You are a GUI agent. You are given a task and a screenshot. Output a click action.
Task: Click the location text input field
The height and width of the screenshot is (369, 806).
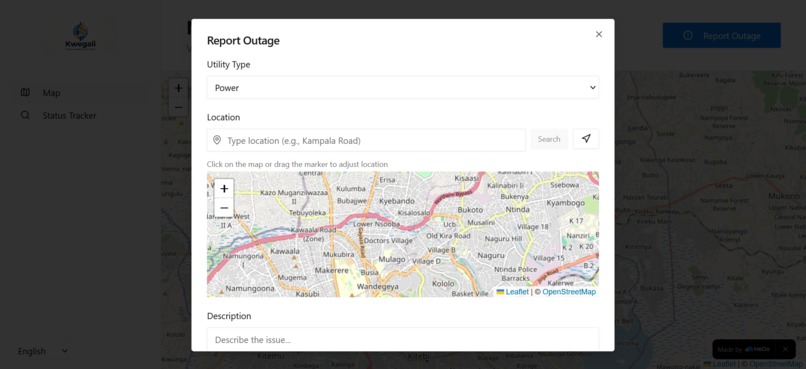click(x=366, y=140)
